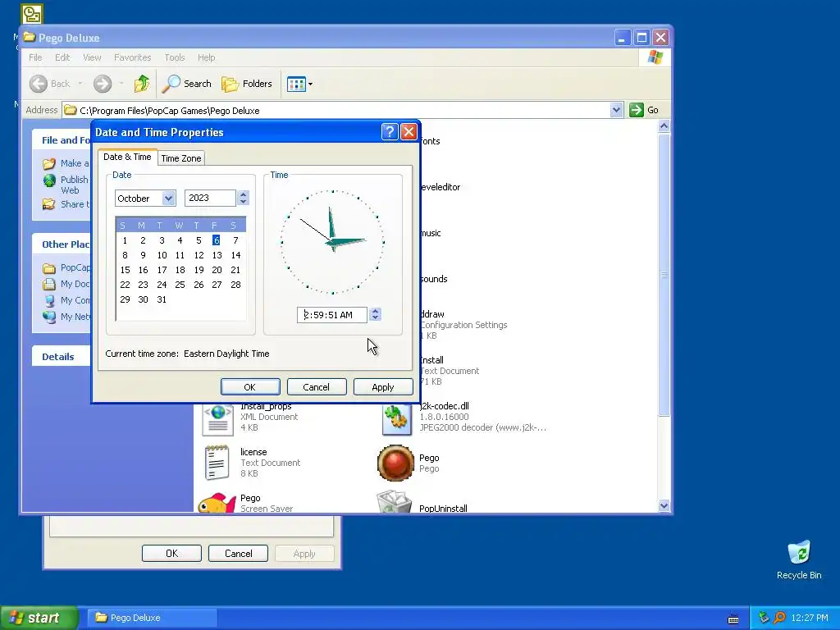This screenshot has height=630, width=840.
Task: Click the My Network Places icon in sidebar
Action: click(49, 317)
